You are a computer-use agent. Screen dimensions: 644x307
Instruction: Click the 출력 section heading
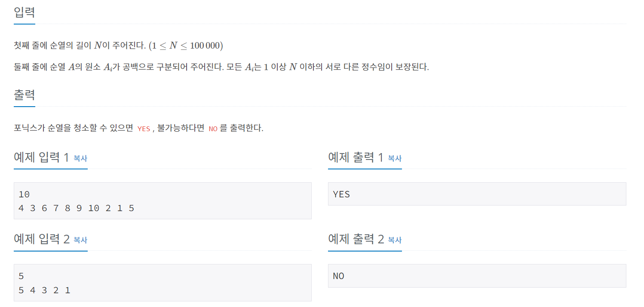click(25, 95)
